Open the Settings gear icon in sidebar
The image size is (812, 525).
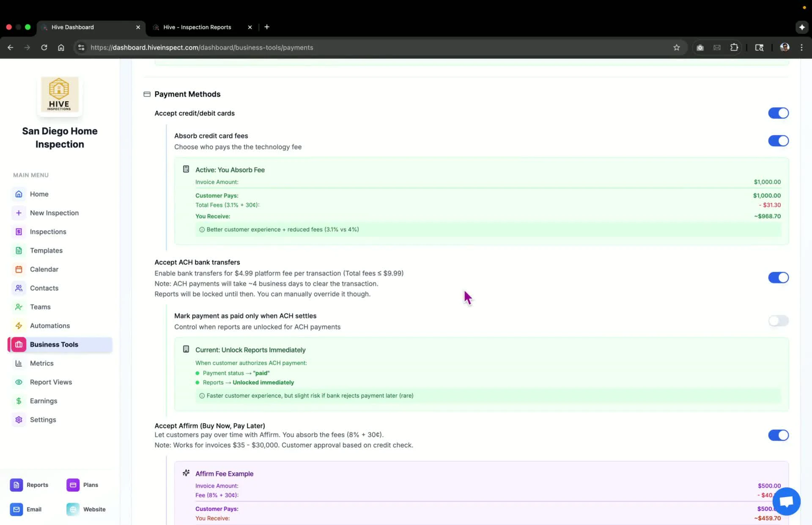coord(19,420)
